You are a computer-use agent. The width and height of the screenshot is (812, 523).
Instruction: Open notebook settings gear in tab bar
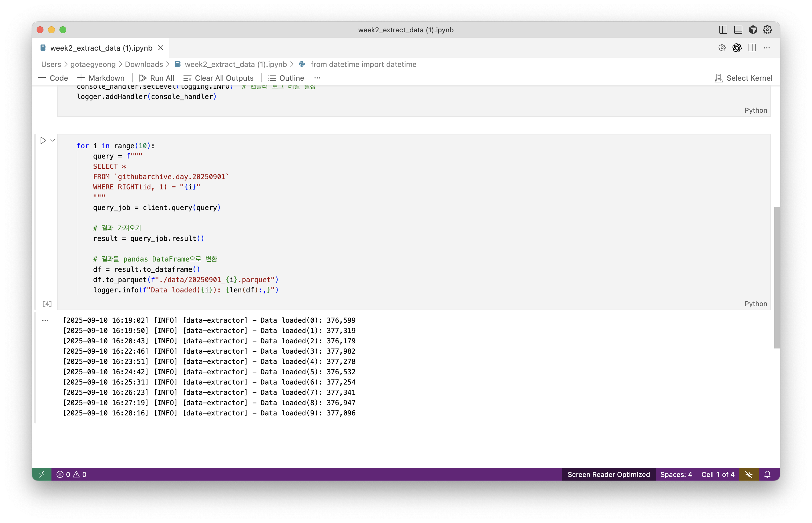tap(722, 48)
